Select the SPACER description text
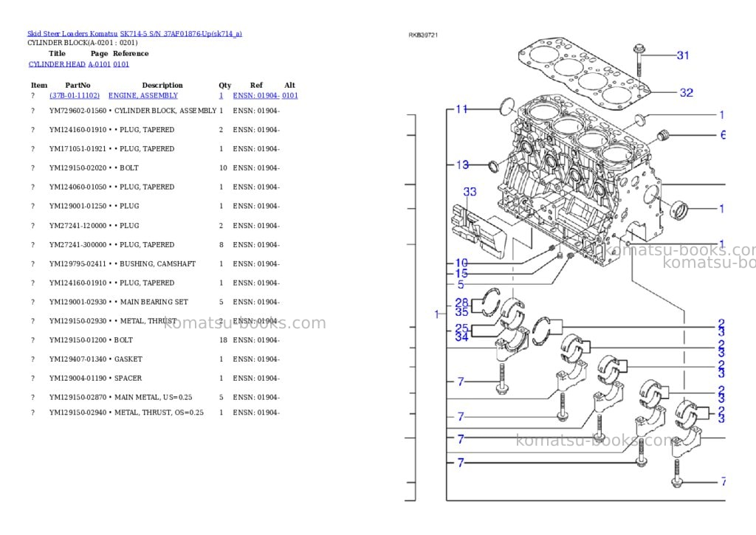 (128, 379)
